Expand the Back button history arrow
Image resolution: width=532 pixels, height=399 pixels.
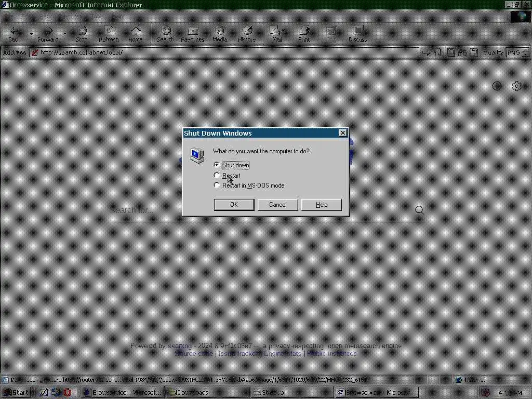pos(31,34)
